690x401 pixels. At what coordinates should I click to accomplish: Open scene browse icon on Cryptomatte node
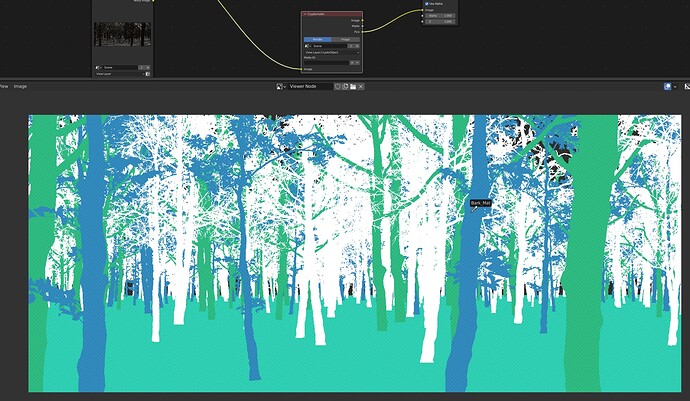point(308,46)
